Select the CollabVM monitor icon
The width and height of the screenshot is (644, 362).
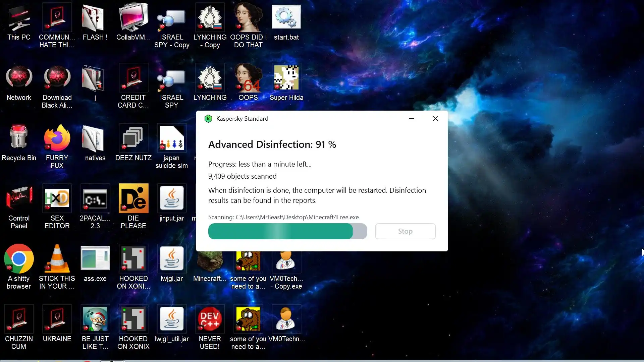pos(133,17)
